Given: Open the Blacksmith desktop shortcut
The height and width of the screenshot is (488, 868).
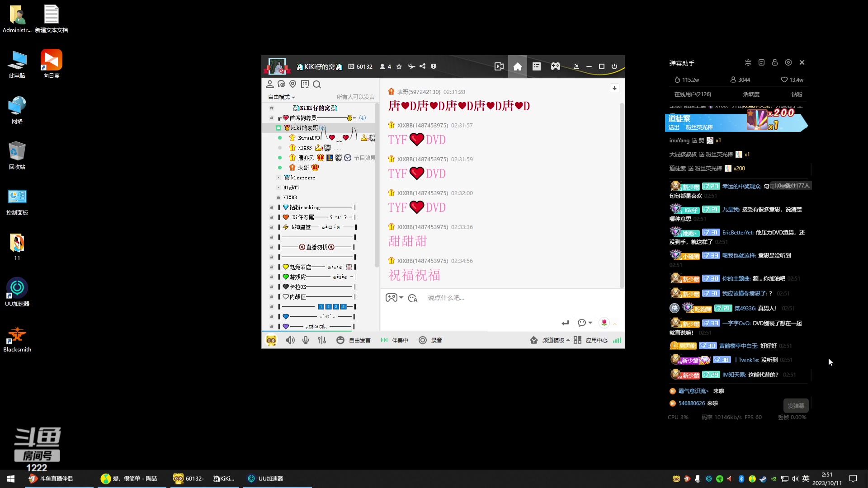Looking at the screenshot, I should tap(17, 339).
